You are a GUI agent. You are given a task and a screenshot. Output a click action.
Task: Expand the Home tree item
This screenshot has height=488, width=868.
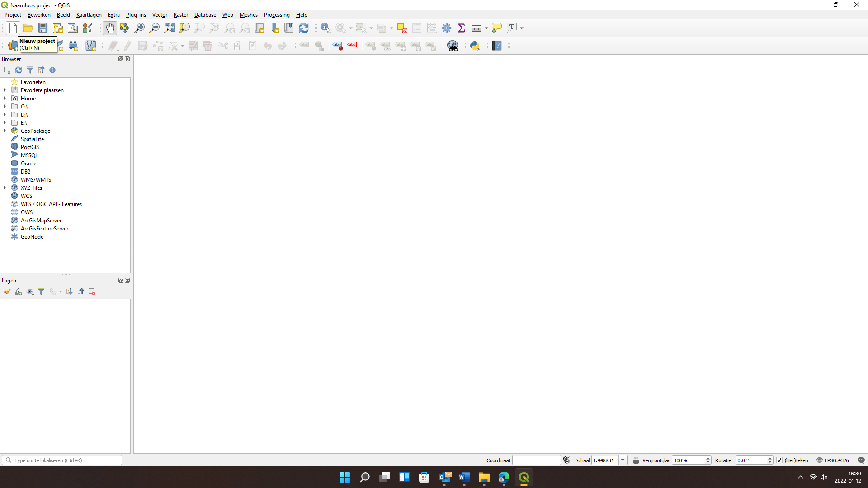(5, 99)
